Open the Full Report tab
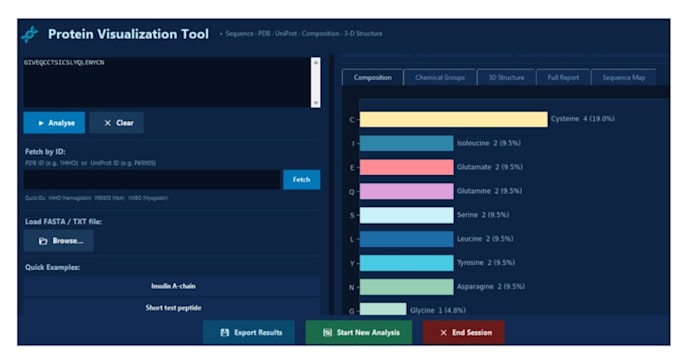 coord(563,78)
